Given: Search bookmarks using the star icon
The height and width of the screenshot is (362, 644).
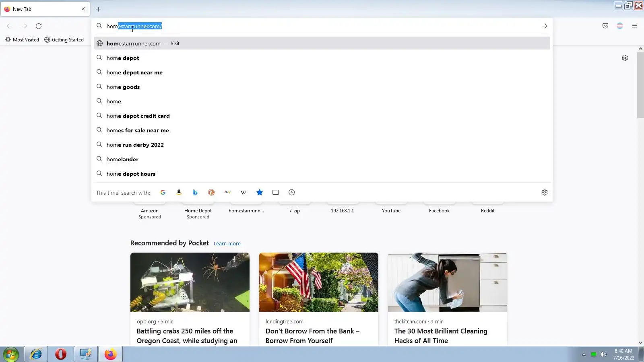Looking at the screenshot, I should (x=260, y=192).
